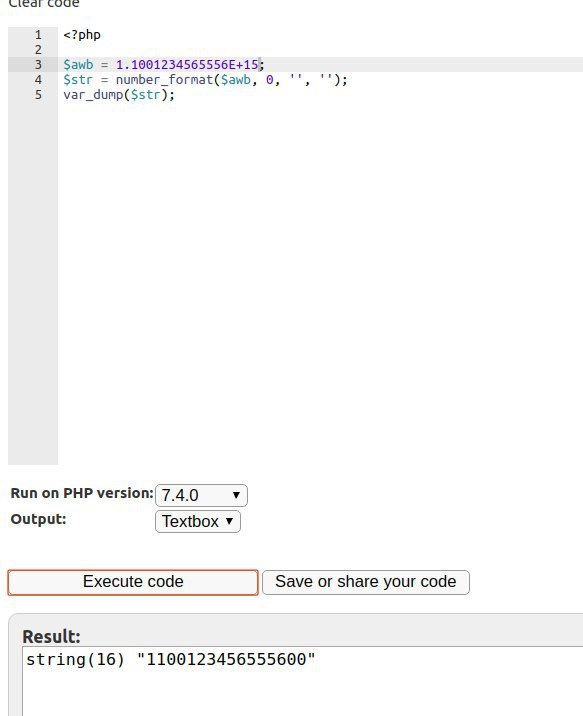This screenshot has height=716, width=583.
Task: Click the Execute code button
Action: 133,582
